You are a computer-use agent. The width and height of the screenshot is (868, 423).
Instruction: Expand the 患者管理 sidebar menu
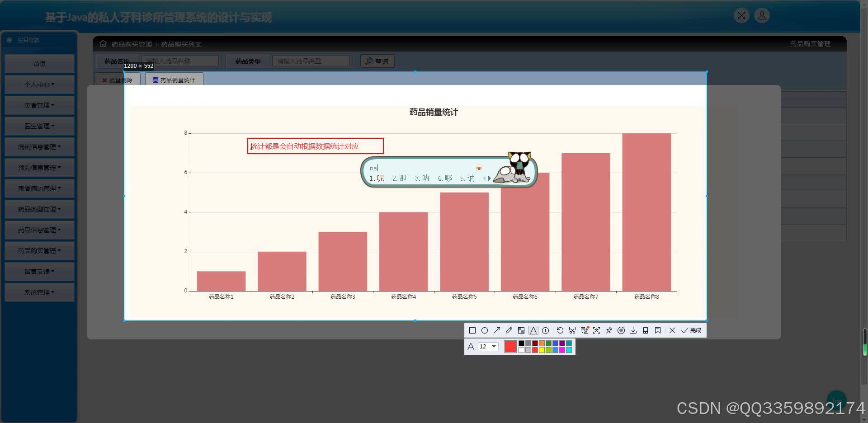tap(39, 105)
